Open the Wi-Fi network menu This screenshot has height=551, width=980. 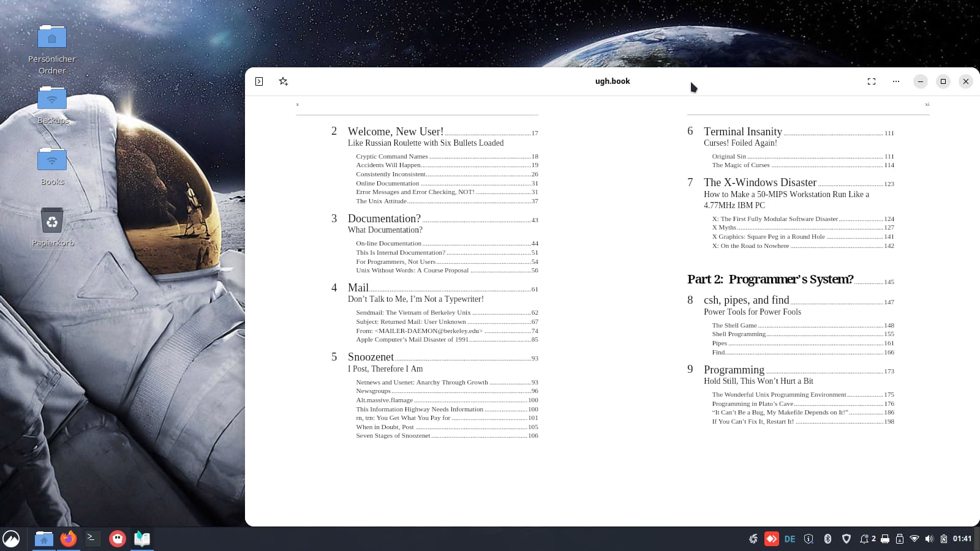tap(914, 539)
